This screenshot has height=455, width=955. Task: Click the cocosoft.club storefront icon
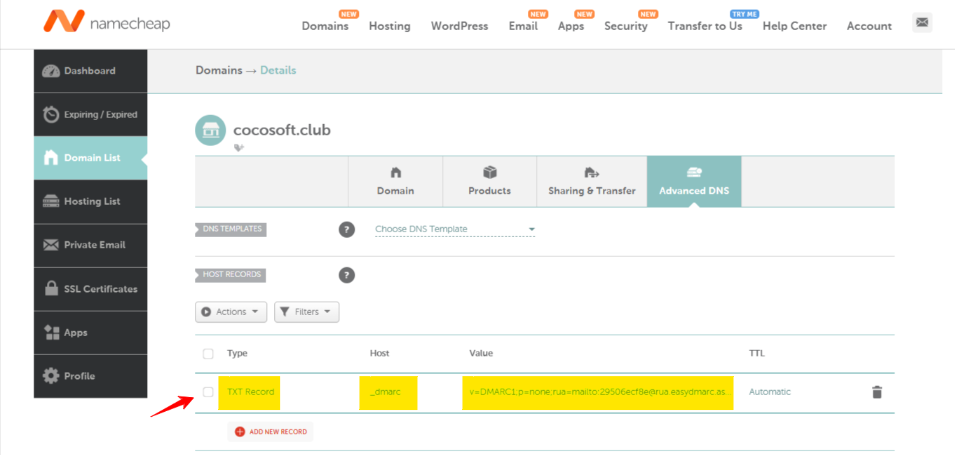pos(210,130)
